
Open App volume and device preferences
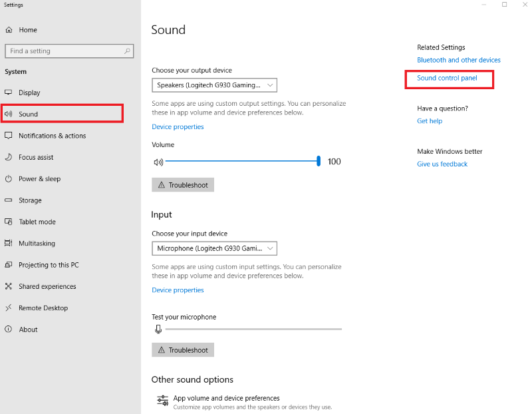244,402
